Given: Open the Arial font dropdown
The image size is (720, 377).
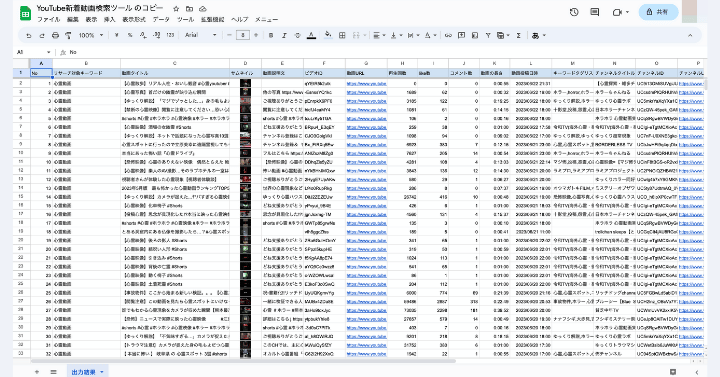Looking at the screenshot, I should (x=201, y=35).
